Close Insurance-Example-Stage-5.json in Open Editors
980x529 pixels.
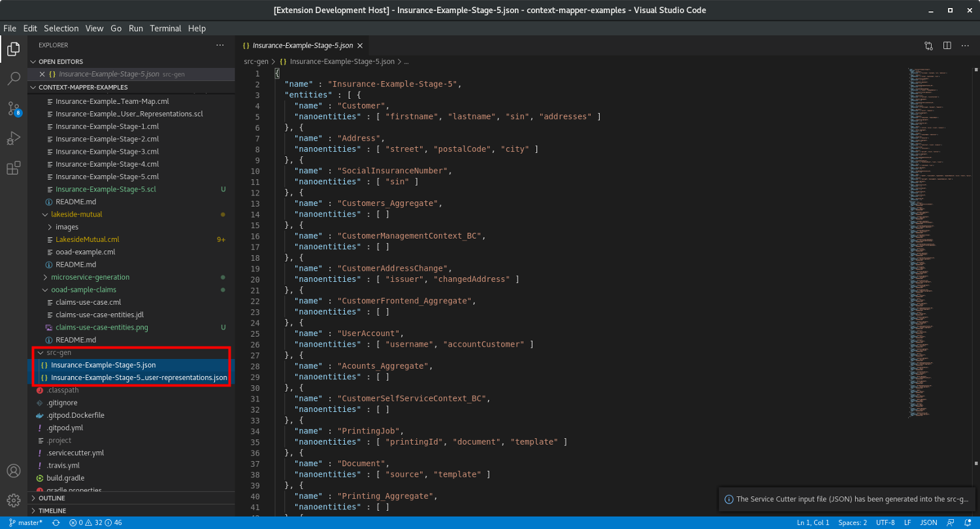pyautogui.click(x=42, y=75)
